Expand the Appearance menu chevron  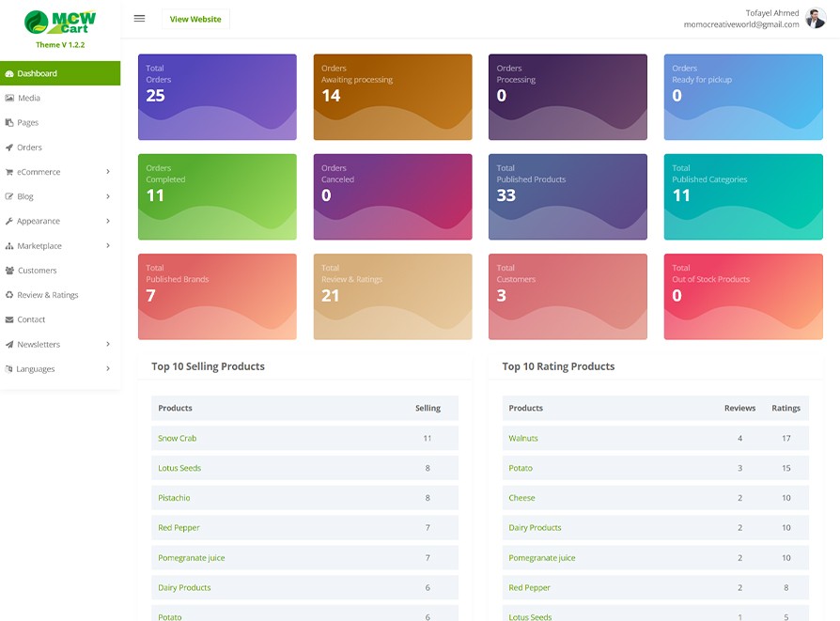(x=108, y=221)
